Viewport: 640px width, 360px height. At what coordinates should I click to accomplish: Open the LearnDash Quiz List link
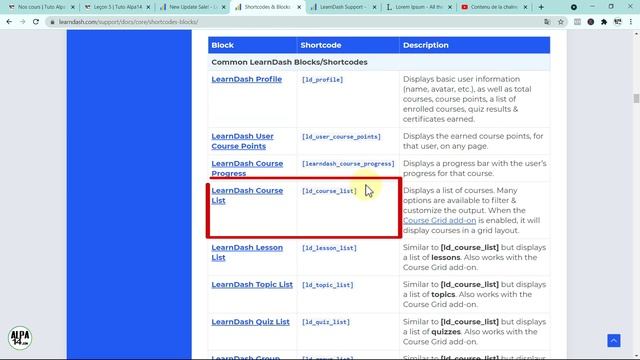[x=250, y=322]
